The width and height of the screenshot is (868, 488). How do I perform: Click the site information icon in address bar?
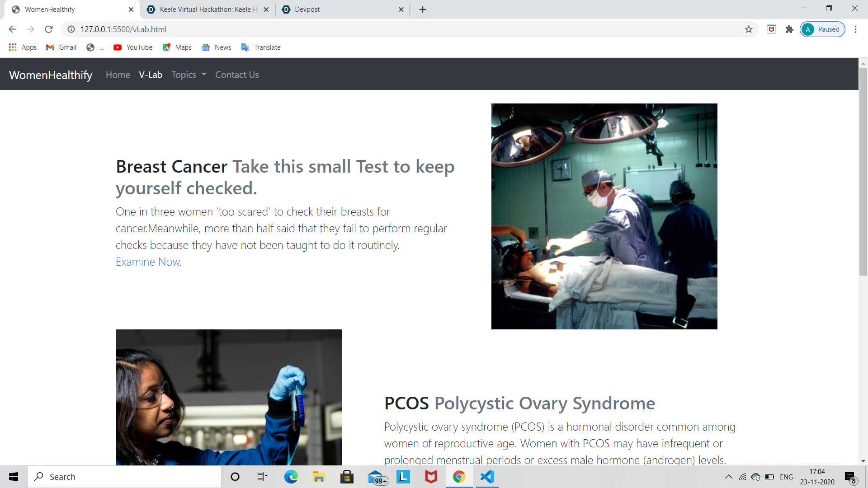[71, 29]
